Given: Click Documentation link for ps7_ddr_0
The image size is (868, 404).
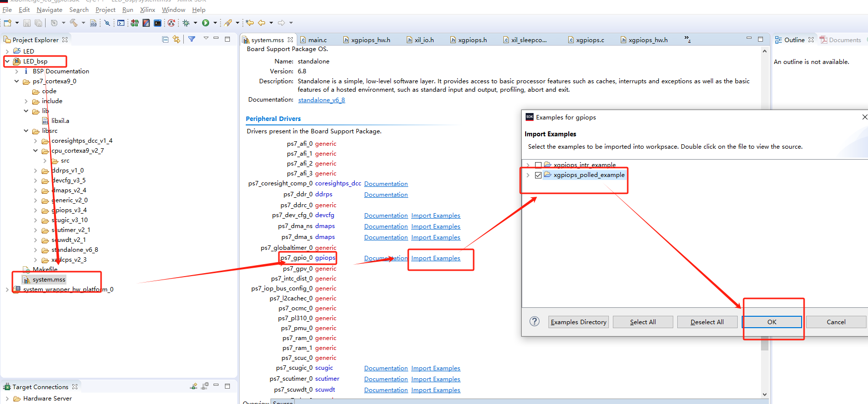Looking at the screenshot, I should coord(386,195).
